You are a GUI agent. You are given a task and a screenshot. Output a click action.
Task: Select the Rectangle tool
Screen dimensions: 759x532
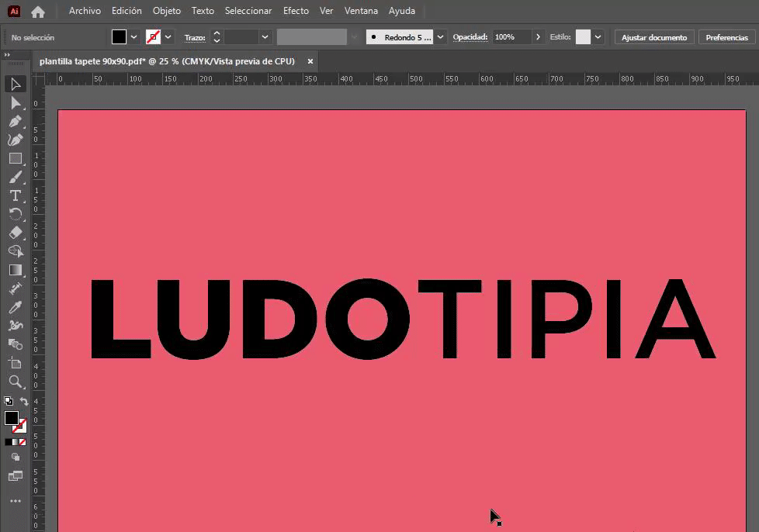pyautogui.click(x=16, y=159)
